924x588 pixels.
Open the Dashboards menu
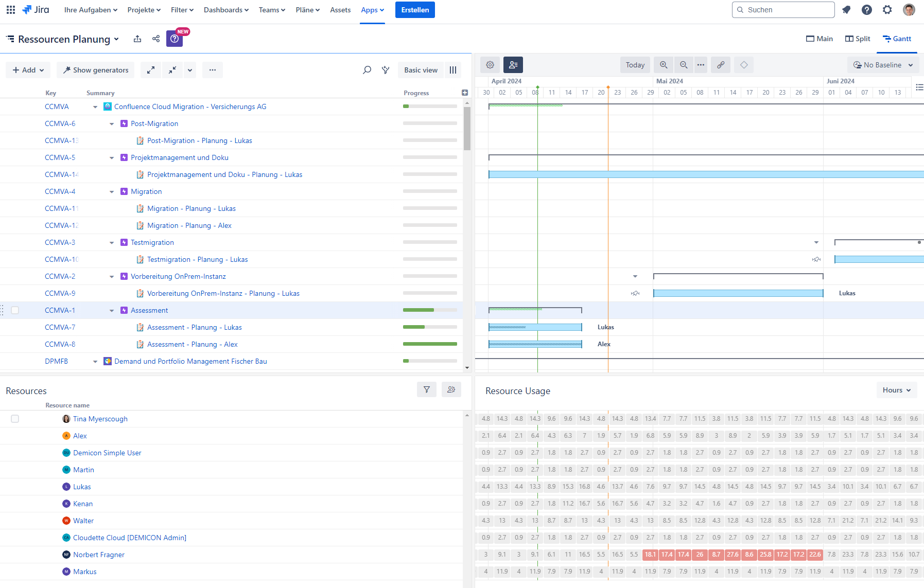[226, 10]
